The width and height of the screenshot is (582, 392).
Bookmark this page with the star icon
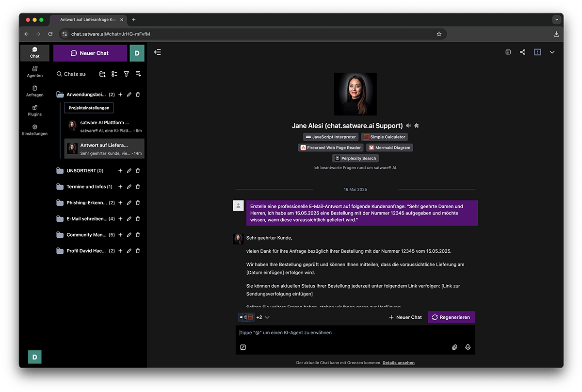[439, 34]
